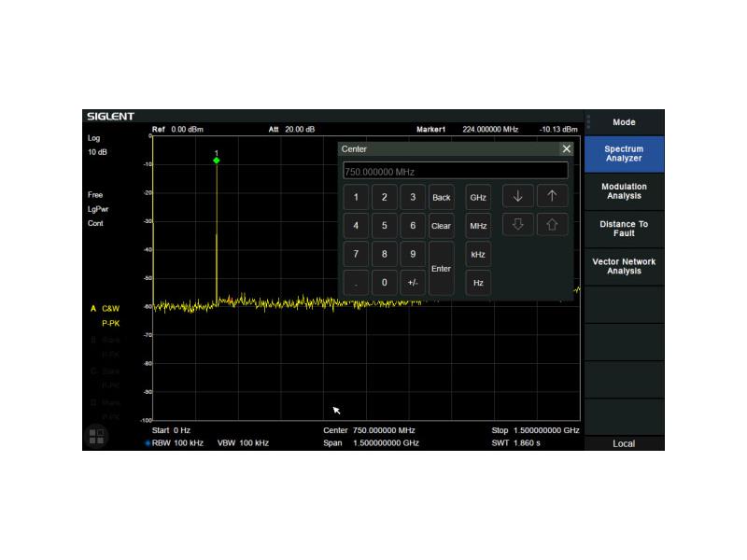
Task: Choose GHz unit
Action: pos(478,197)
